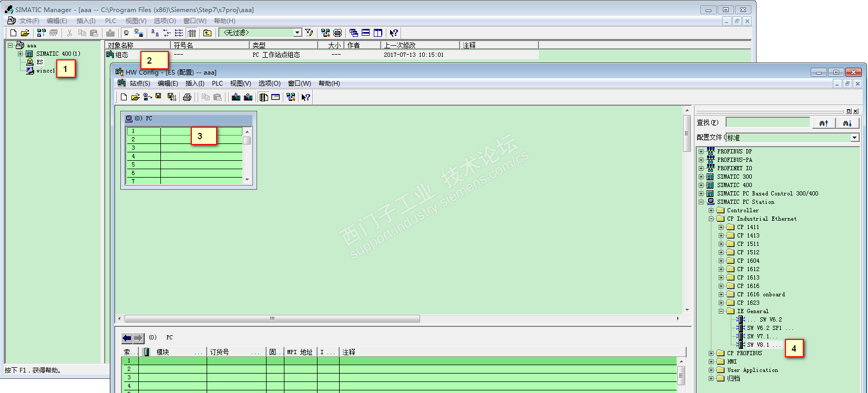The width and height of the screenshot is (868, 393).
Task: Open 视图(V) menu in HW Config
Action: click(240, 83)
